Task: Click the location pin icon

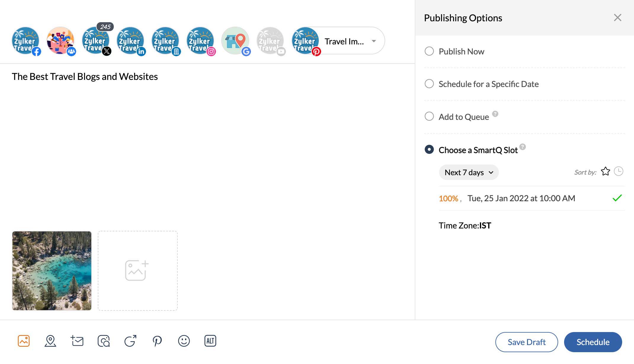Action: tap(50, 341)
